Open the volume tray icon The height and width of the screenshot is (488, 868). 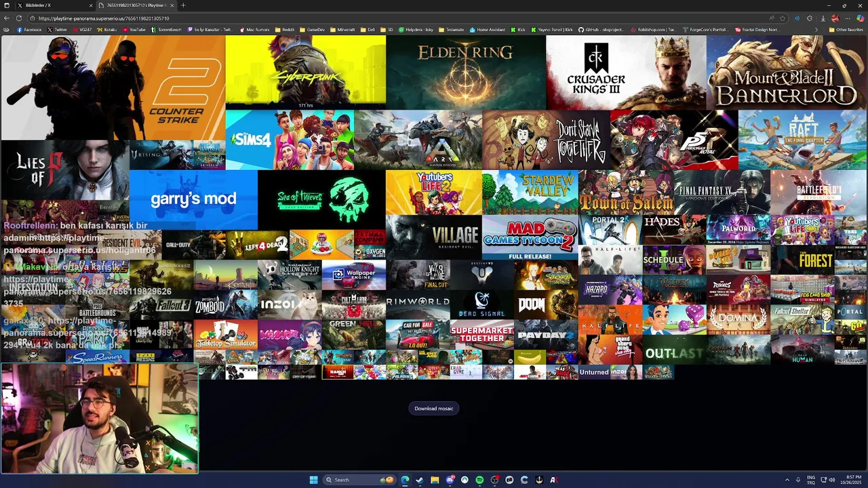tap(832, 480)
